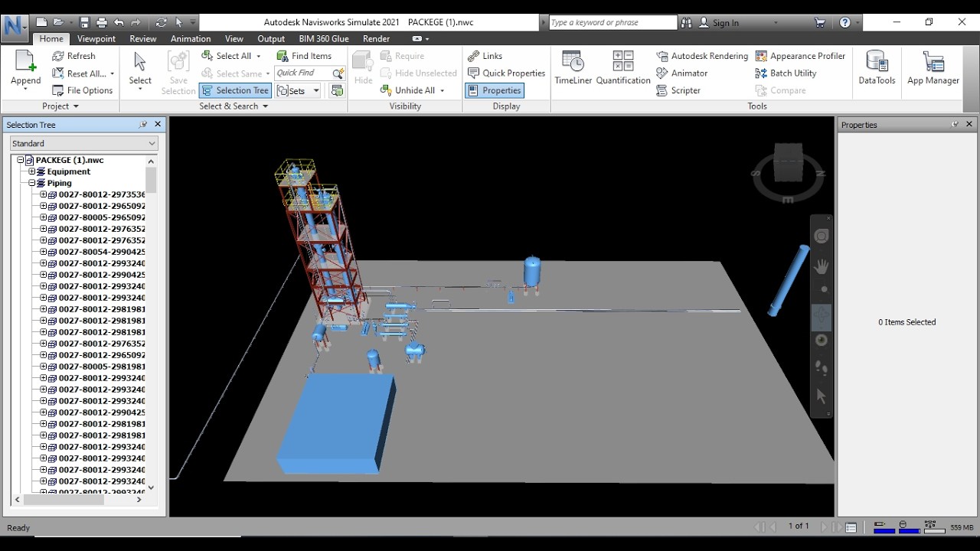Pin the Selection Tree panel

(x=143, y=125)
